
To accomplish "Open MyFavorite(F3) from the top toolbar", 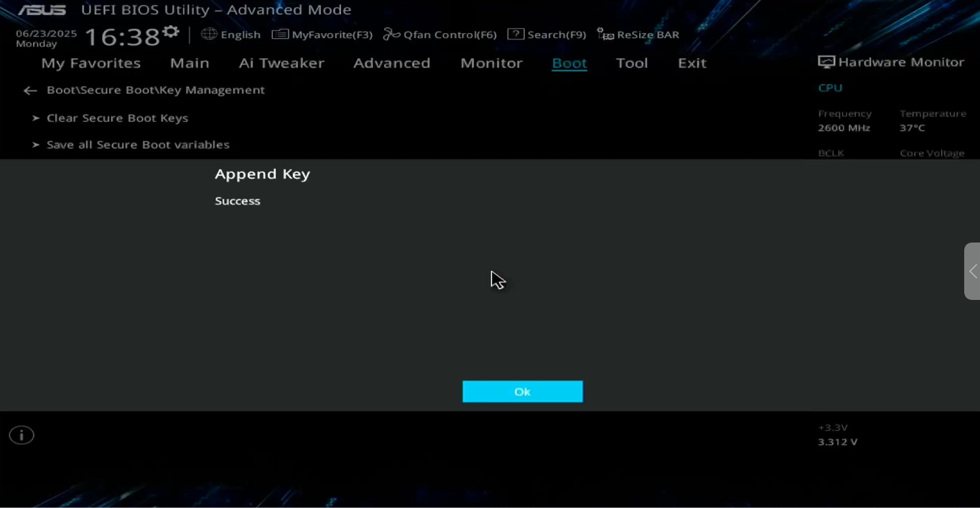I will pos(322,34).
